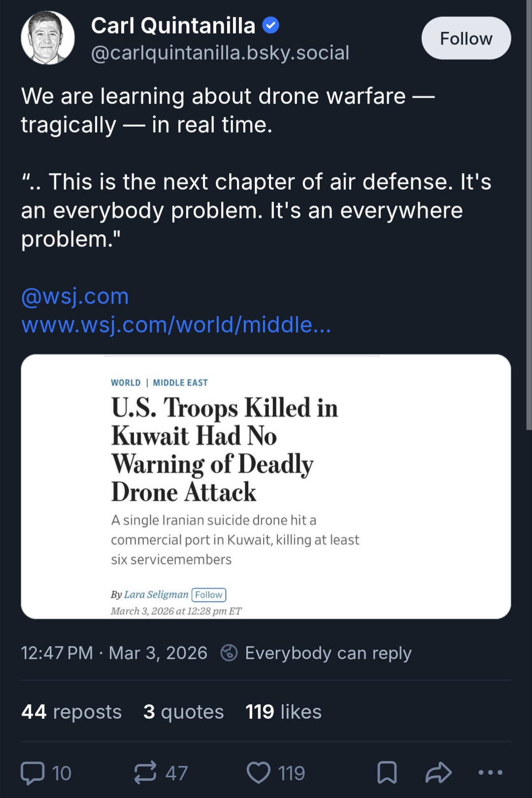Click the scrollbar on the right edge
Viewport: 532px width, 798px height.
(x=529, y=217)
